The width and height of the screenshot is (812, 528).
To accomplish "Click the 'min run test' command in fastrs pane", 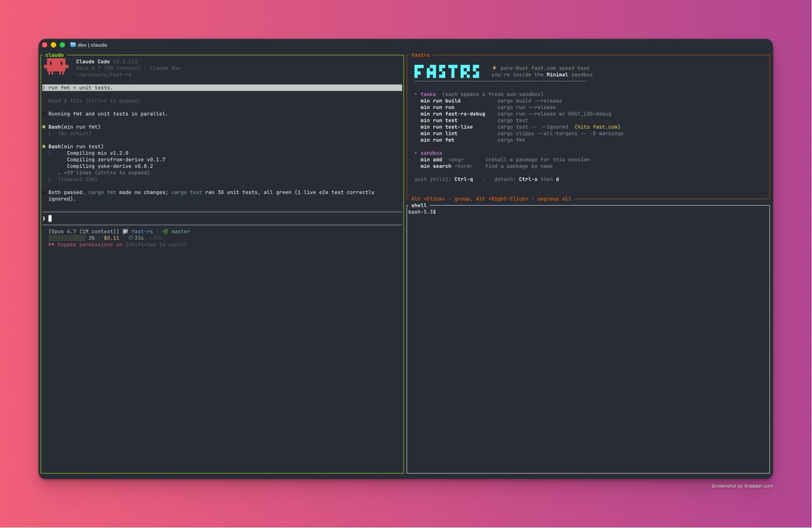I will pos(439,120).
